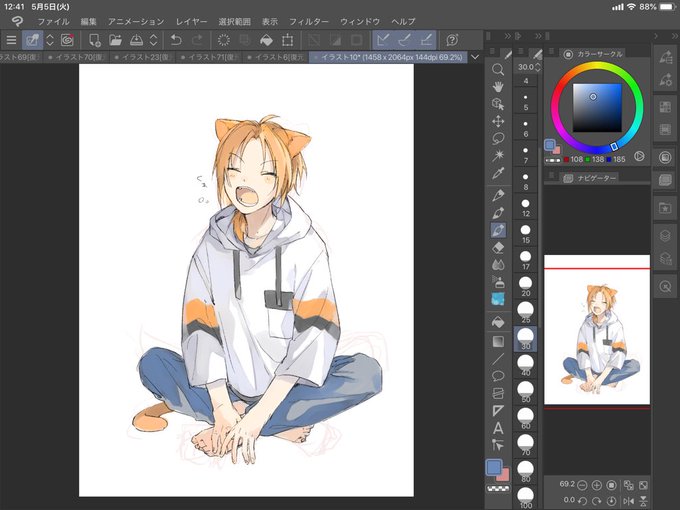Collapse brush size dock double chevron
The width and height of the screenshot is (680, 510).
tap(538, 36)
